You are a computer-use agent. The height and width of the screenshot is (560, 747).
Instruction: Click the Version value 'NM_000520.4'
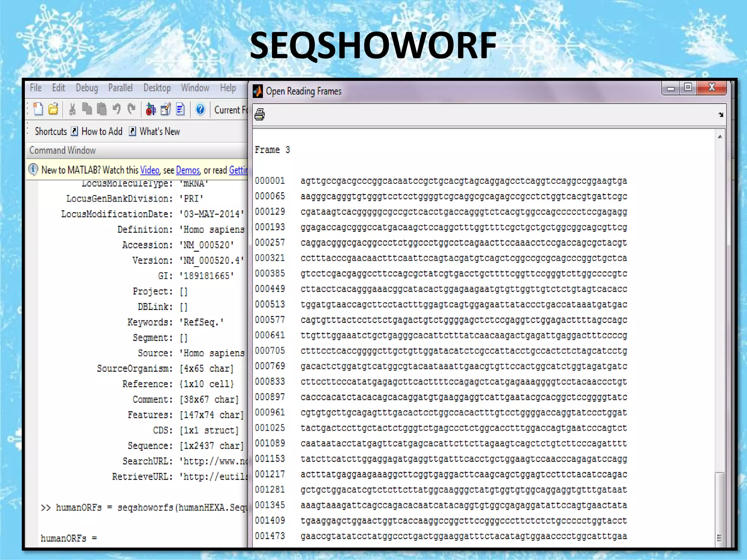212,260
